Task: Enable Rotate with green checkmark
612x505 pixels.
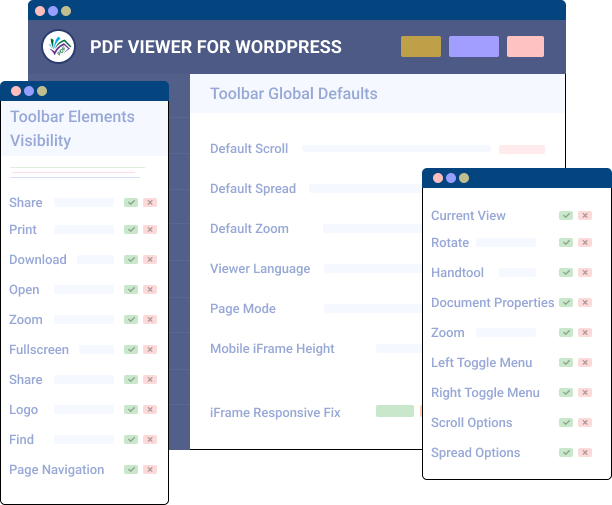Action: [566, 242]
